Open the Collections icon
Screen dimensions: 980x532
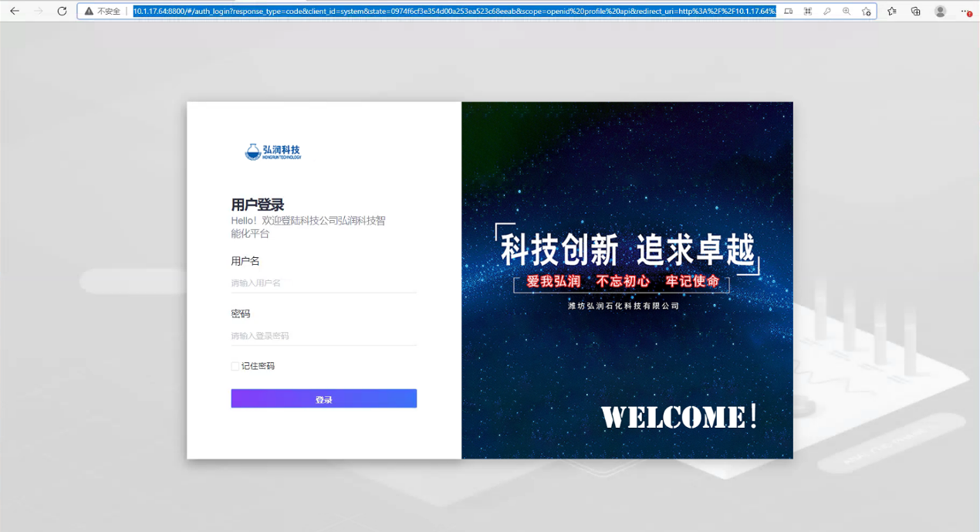pos(916,12)
